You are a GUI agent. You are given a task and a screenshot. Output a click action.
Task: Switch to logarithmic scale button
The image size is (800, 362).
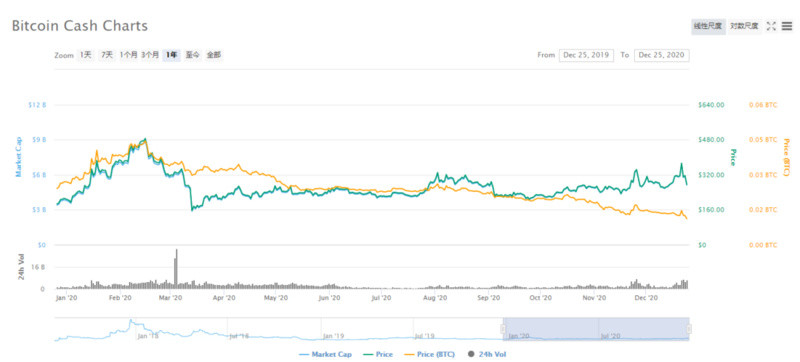pyautogui.click(x=744, y=26)
